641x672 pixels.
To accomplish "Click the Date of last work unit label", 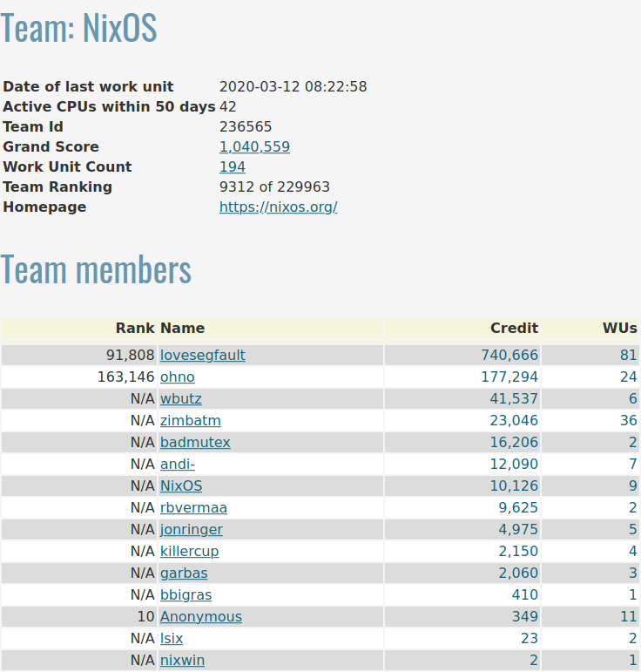I will [x=88, y=87].
